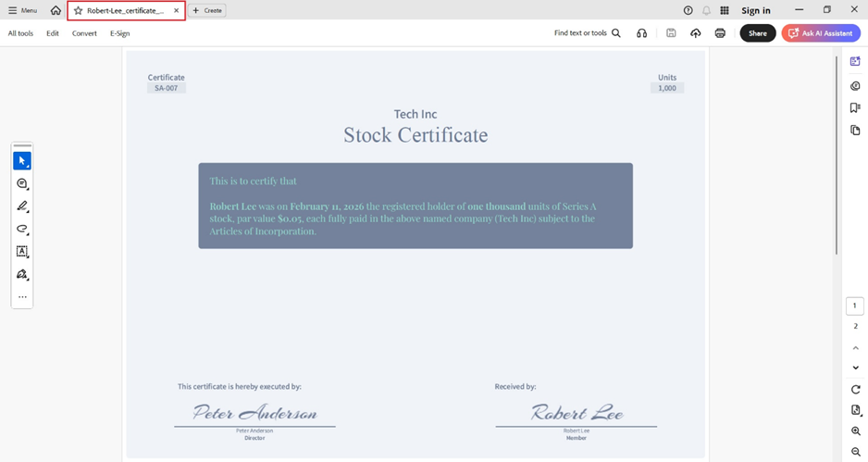The height and width of the screenshot is (462, 868).
Task: Go to next page with down chevron
Action: (x=855, y=368)
